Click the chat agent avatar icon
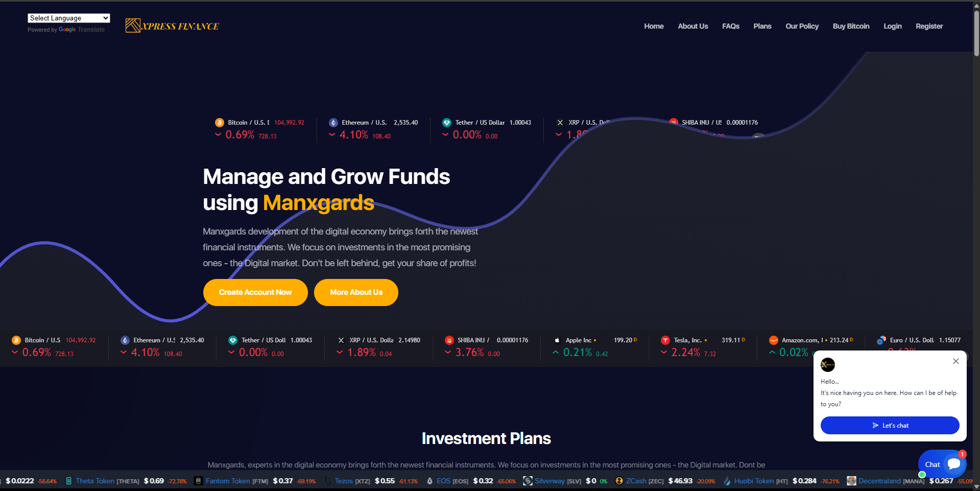Viewport: 980px width, 491px height. [827, 365]
